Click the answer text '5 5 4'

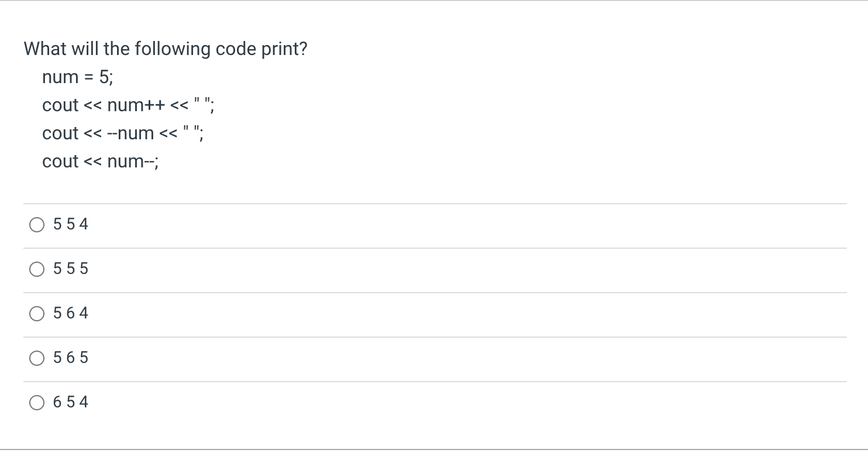[70, 224]
